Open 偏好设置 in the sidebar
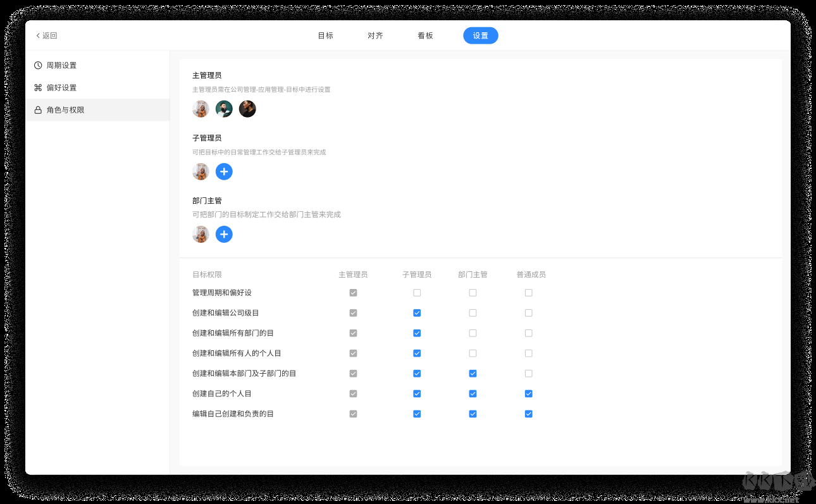The width and height of the screenshot is (816, 504). [x=97, y=88]
